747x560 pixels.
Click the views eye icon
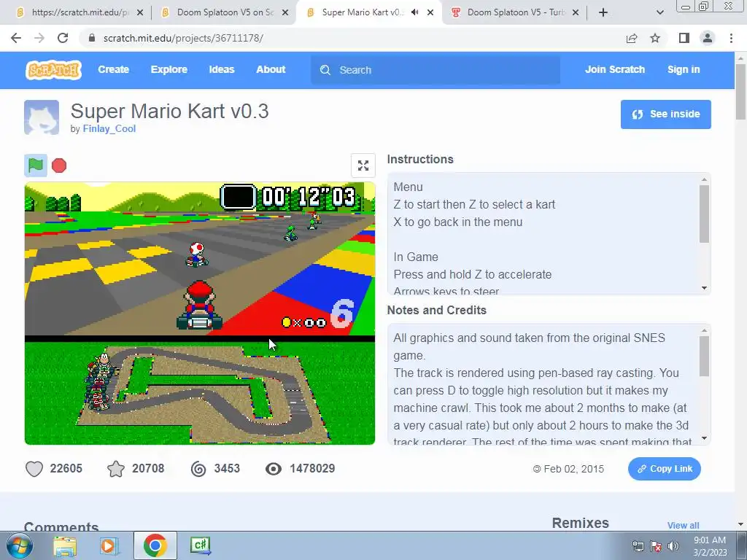(274, 469)
